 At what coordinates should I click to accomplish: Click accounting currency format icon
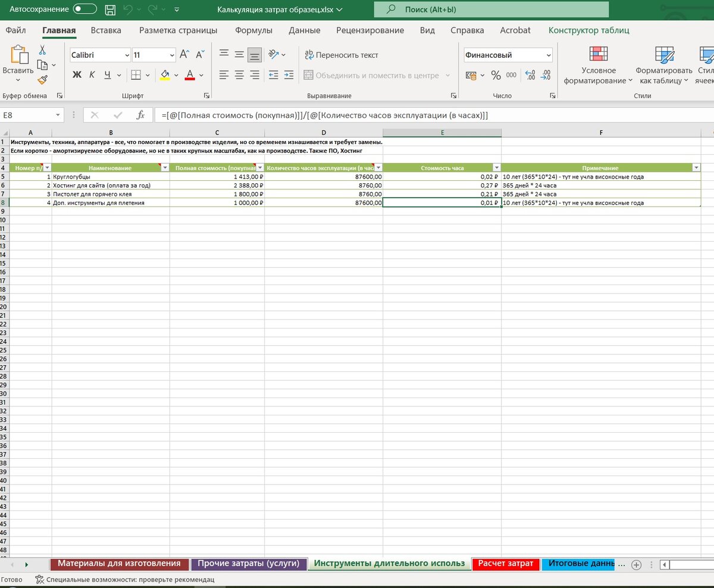point(471,76)
